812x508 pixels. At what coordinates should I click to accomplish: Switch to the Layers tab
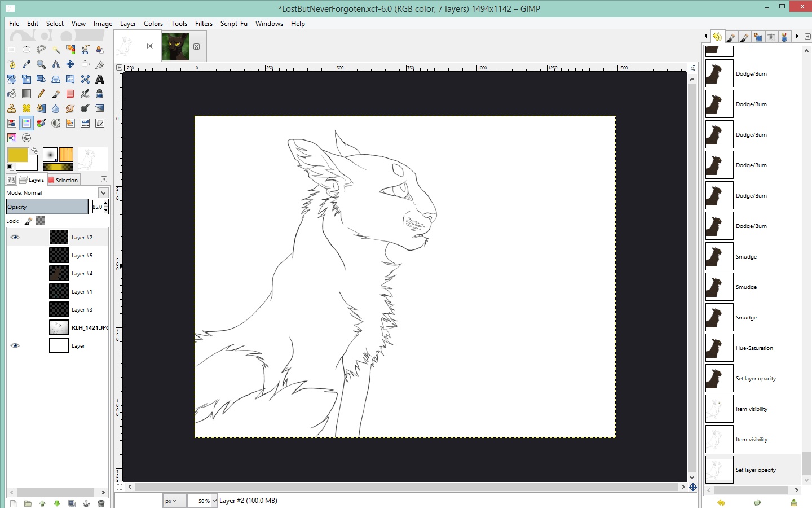coord(32,180)
